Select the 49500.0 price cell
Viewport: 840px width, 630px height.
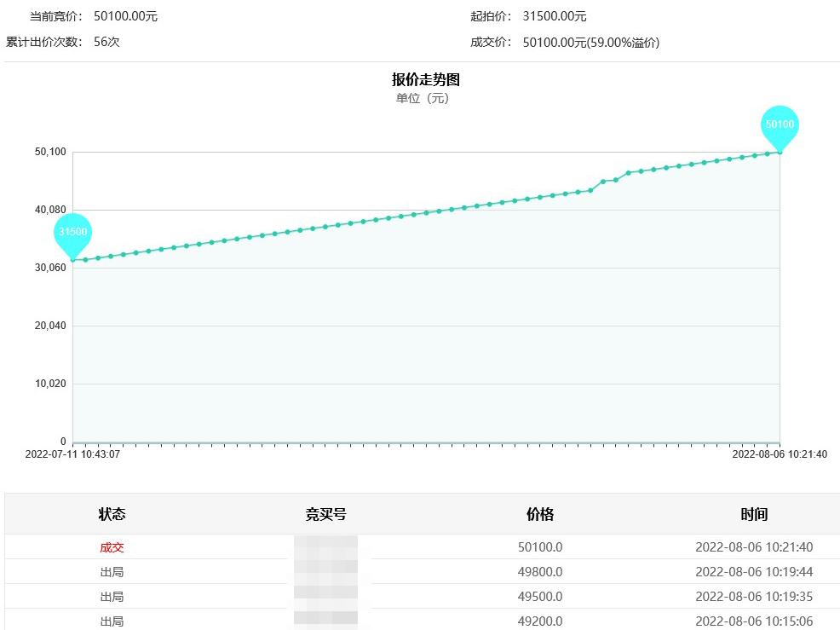coord(540,597)
